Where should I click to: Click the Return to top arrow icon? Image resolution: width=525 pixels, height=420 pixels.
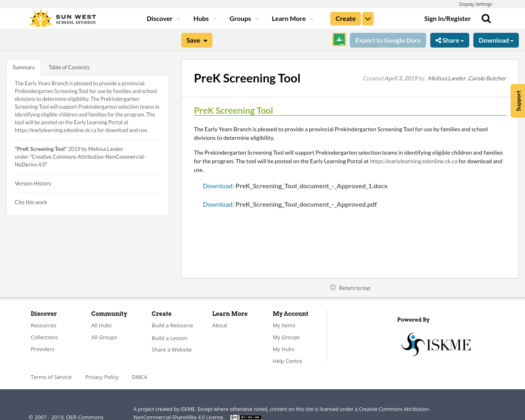(333, 287)
